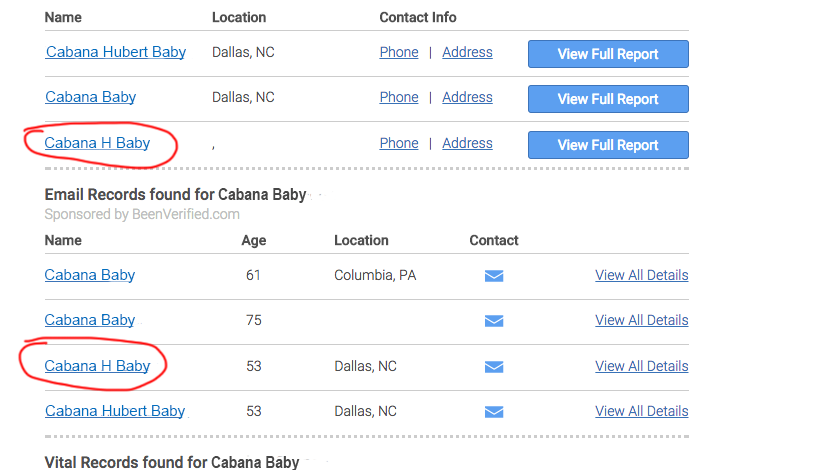Click Phone link for Cabana Hubert Baby
Screen dimensions: 819x470
399,52
